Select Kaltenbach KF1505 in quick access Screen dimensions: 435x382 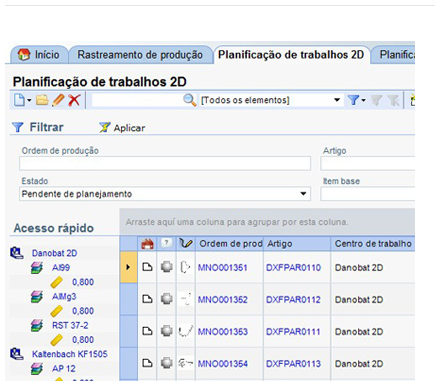click(x=70, y=354)
